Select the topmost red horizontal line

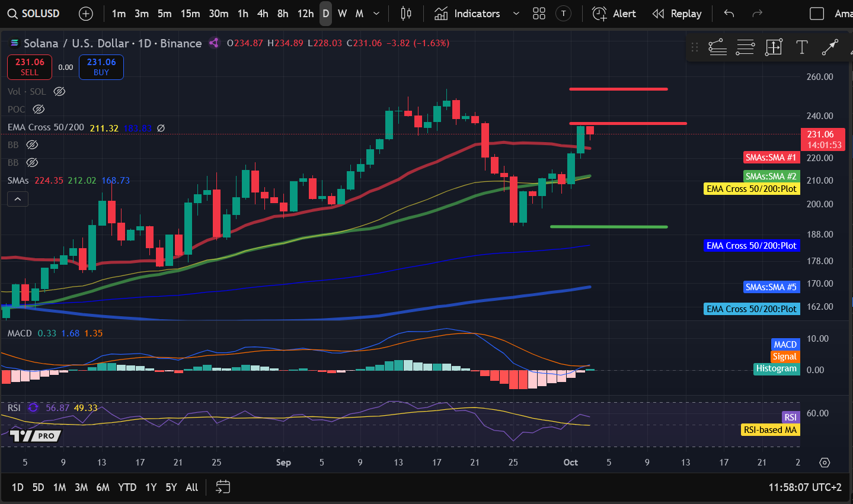[618, 89]
